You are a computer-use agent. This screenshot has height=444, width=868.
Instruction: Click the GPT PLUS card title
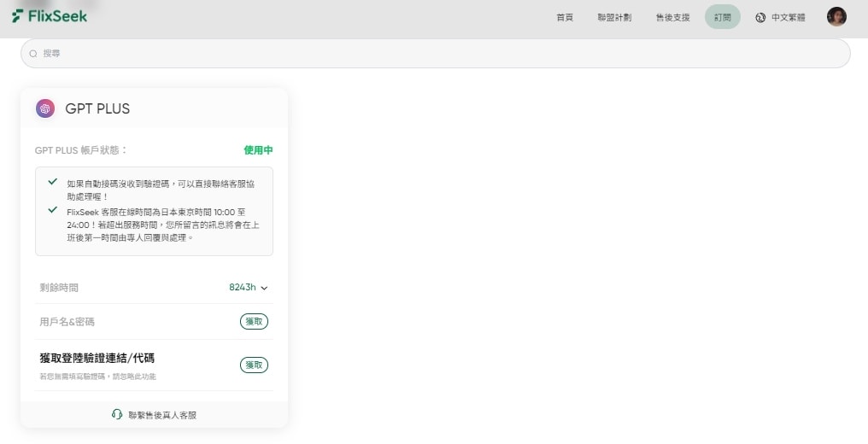pos(97,108)
